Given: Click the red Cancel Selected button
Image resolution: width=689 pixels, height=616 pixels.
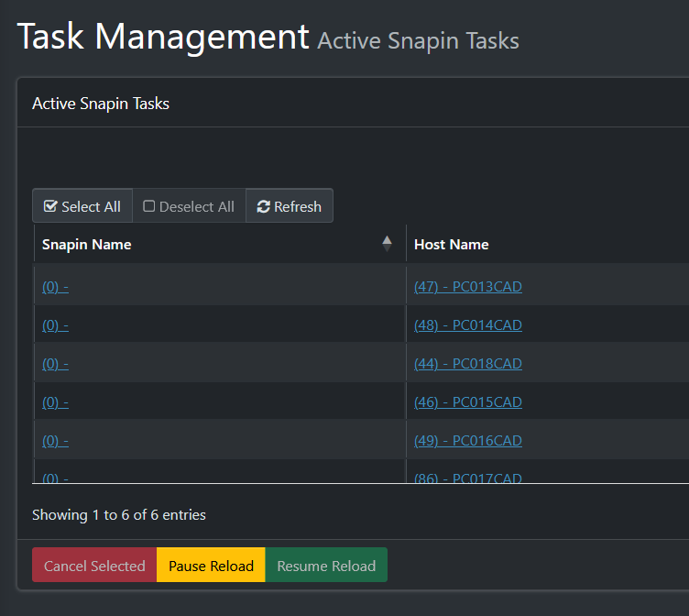Looking at the screenshot, I should click(94, 565).
